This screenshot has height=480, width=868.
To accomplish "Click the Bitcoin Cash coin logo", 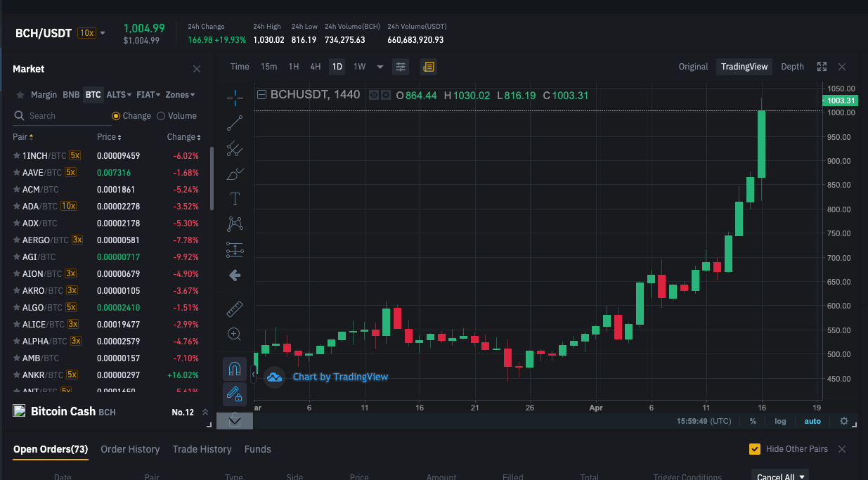I will click(20, 410).
